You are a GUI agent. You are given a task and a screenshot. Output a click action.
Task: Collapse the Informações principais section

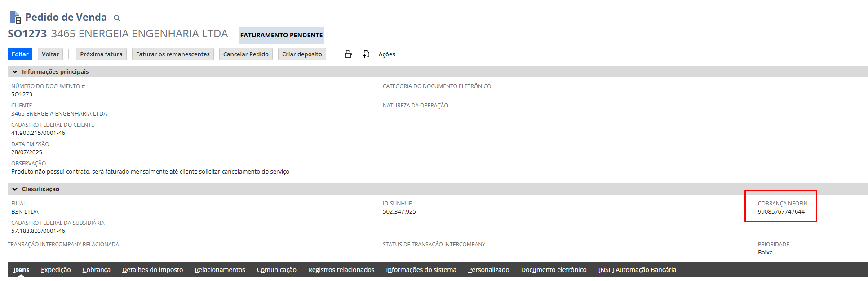click(x=15, y=72)
